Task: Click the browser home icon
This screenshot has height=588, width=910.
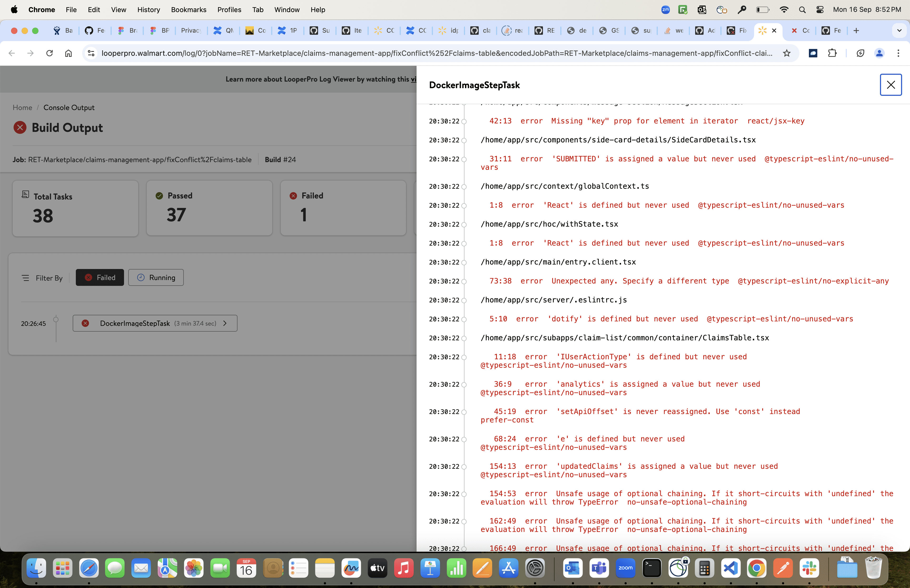Action: [68, 53]
